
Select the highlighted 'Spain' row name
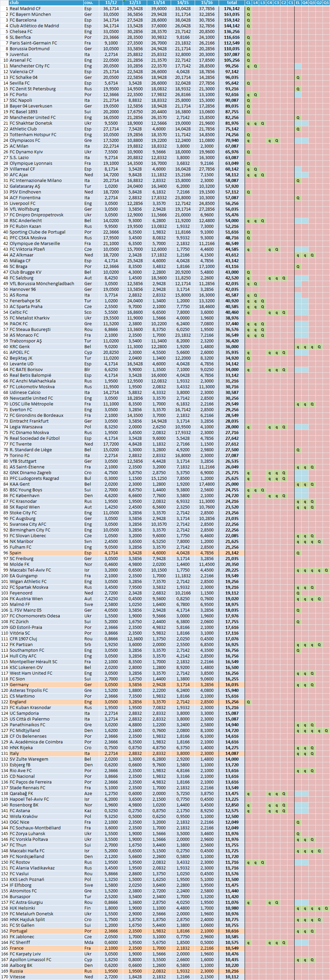(x=46, y=553)
